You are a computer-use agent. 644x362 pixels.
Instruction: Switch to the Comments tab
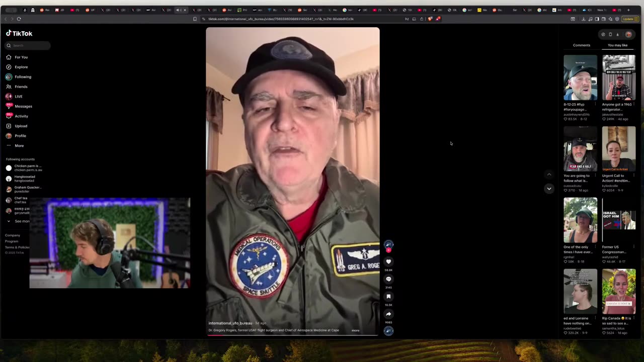[x=582, y=45]
